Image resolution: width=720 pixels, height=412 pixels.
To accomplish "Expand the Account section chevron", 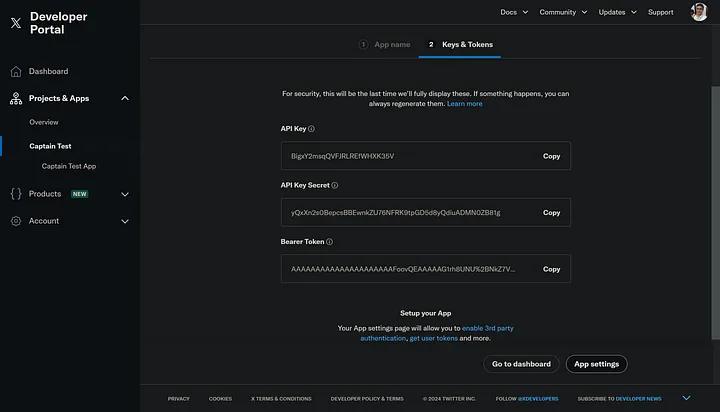I will tap(125, 221).
